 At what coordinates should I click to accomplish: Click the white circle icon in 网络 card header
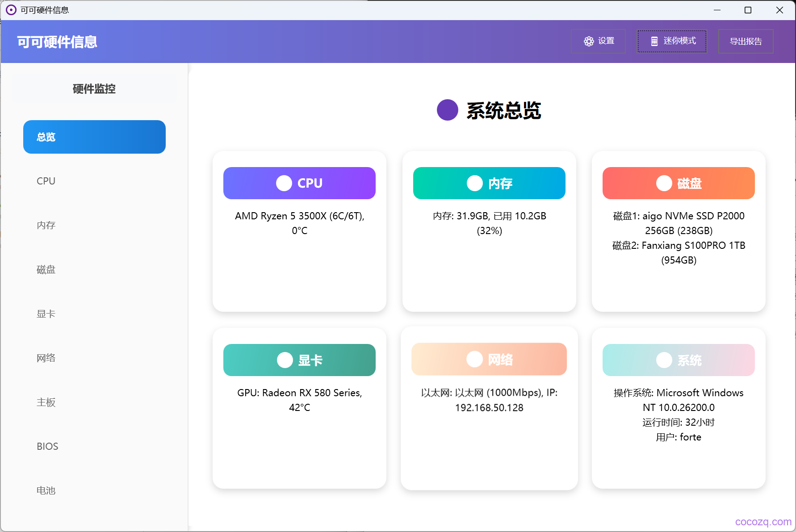point(475,359)
